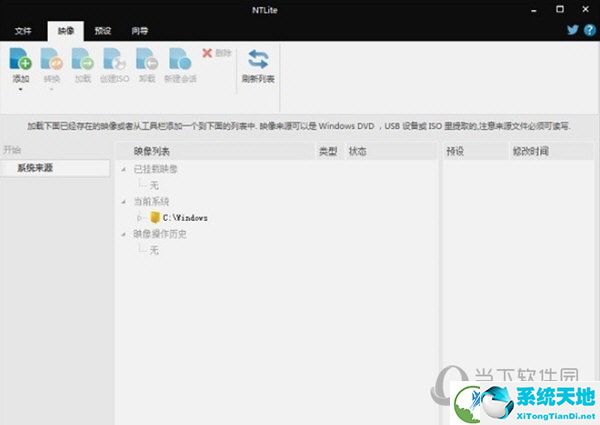Click the red X 删除 (Delete) button
The image size is (600, 425).
pos(217,53)
